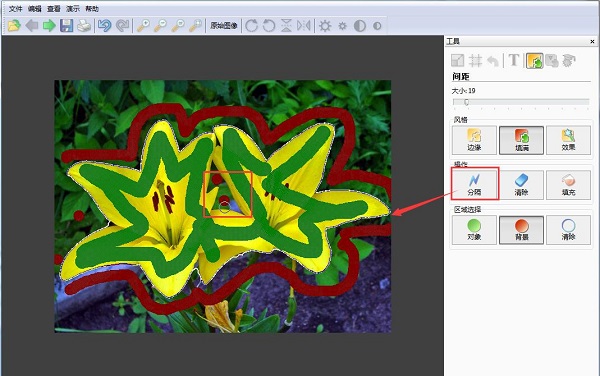Go to previous image with gray arrow
The height and width of the screenshot is (376, 600).
tap(32, 26)
